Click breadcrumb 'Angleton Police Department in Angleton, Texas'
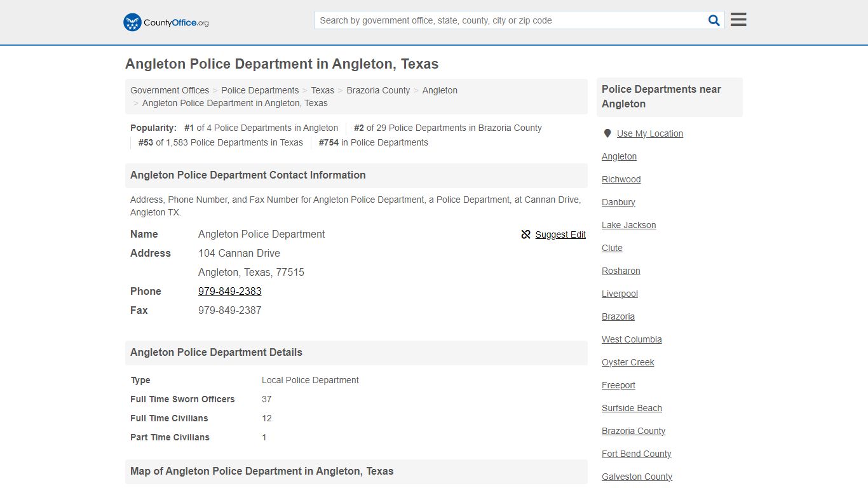Screen dimensions: 868x488 [235, 103]
